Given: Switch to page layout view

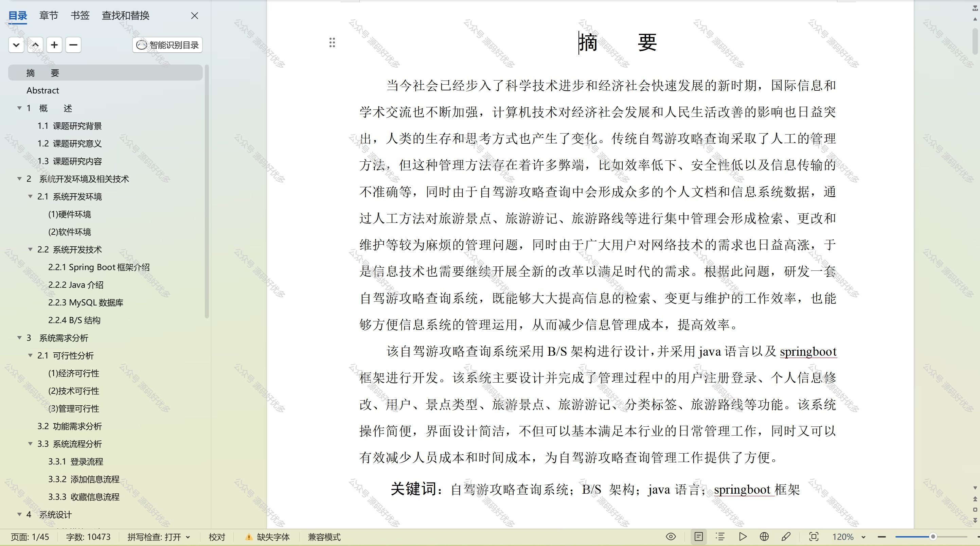Looking at the screenshot, I should (x=698, y=537).
